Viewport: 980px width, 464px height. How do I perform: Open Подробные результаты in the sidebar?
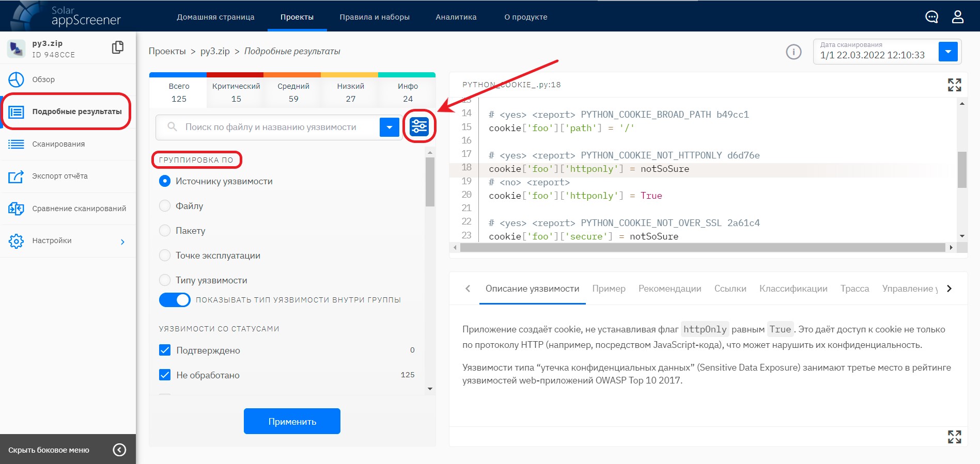68,111
